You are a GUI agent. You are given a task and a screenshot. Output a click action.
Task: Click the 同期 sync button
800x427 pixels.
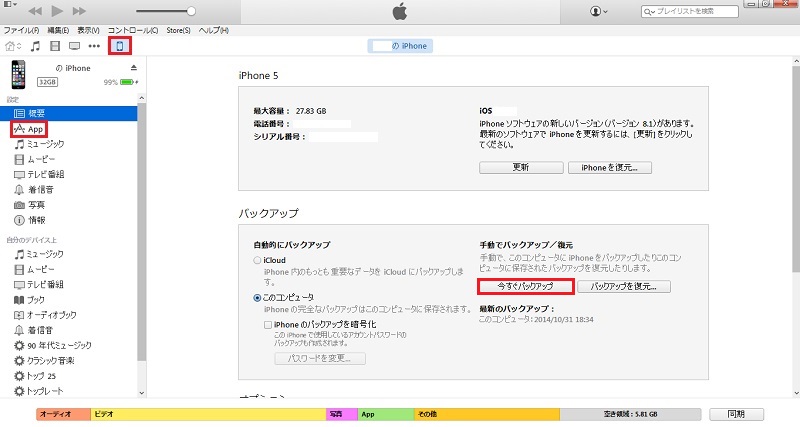[736, 414]
